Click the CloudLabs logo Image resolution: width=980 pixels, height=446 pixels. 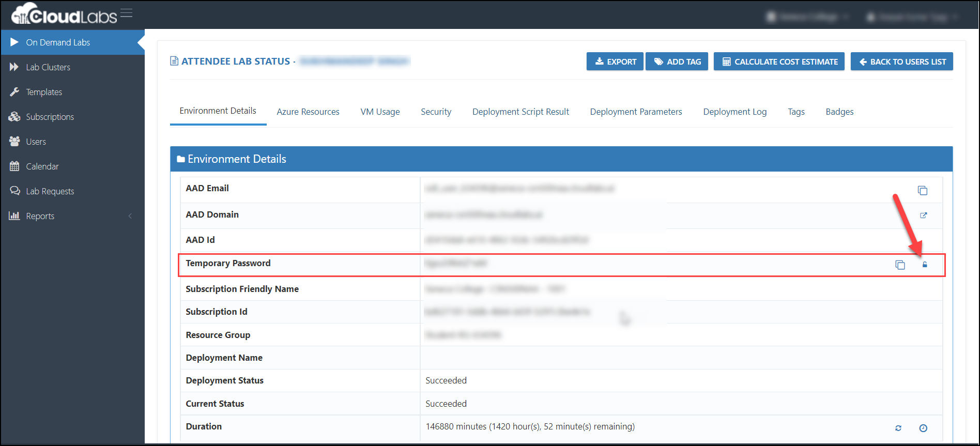pyautogui.click(x=64, y=14)
